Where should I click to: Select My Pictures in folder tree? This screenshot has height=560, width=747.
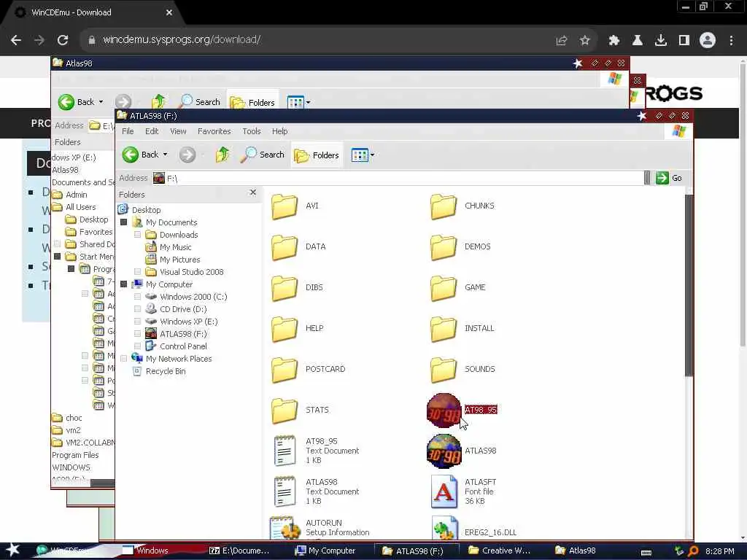tap(179, 260)
